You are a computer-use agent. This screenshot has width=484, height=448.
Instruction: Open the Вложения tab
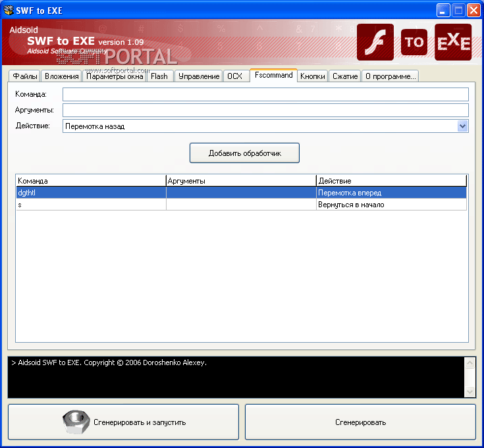click(61, 76)
